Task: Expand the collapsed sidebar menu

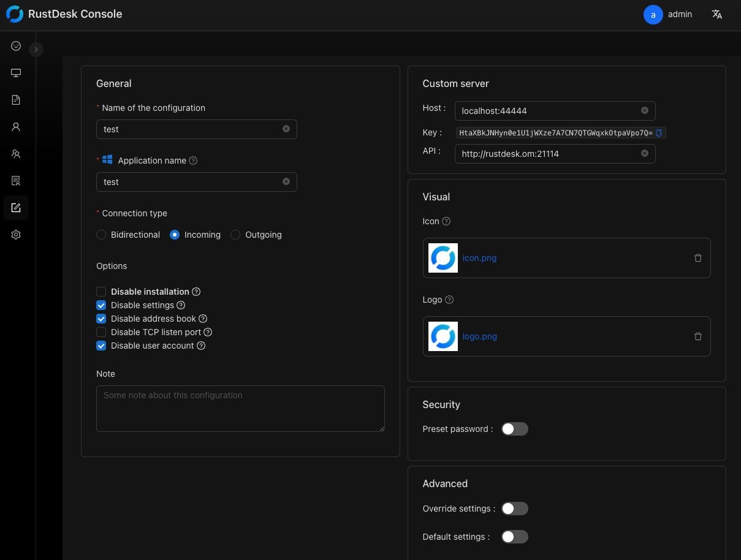Action: [36, 50]
